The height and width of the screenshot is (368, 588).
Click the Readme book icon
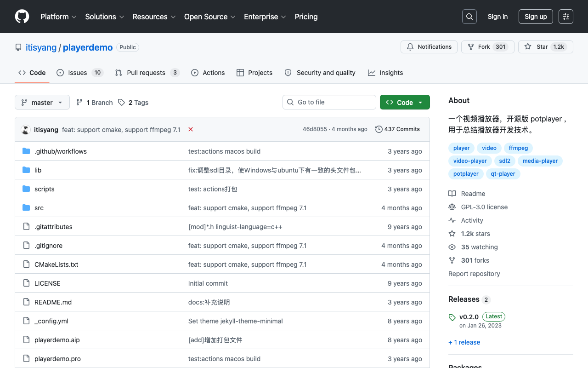(452, 194)
